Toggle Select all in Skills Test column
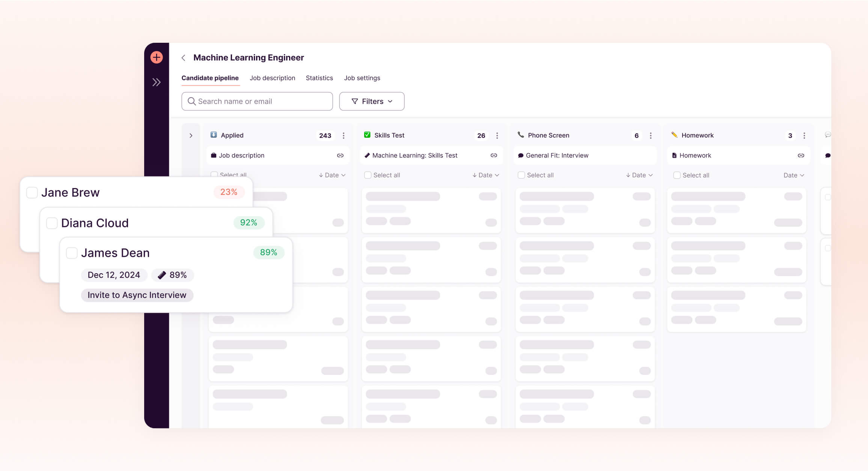The width and height of the screenshot is (868, 471). click(x=368, y=175)
